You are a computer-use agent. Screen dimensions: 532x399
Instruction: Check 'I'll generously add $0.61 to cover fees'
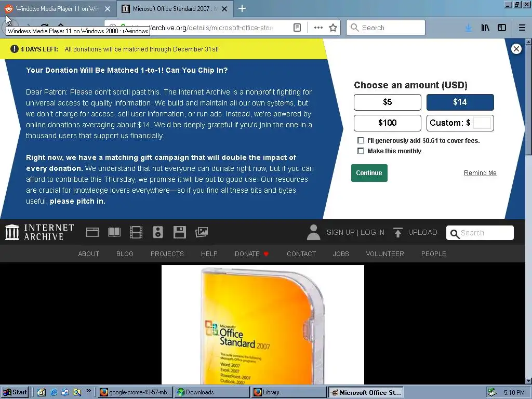click(361, 140)
